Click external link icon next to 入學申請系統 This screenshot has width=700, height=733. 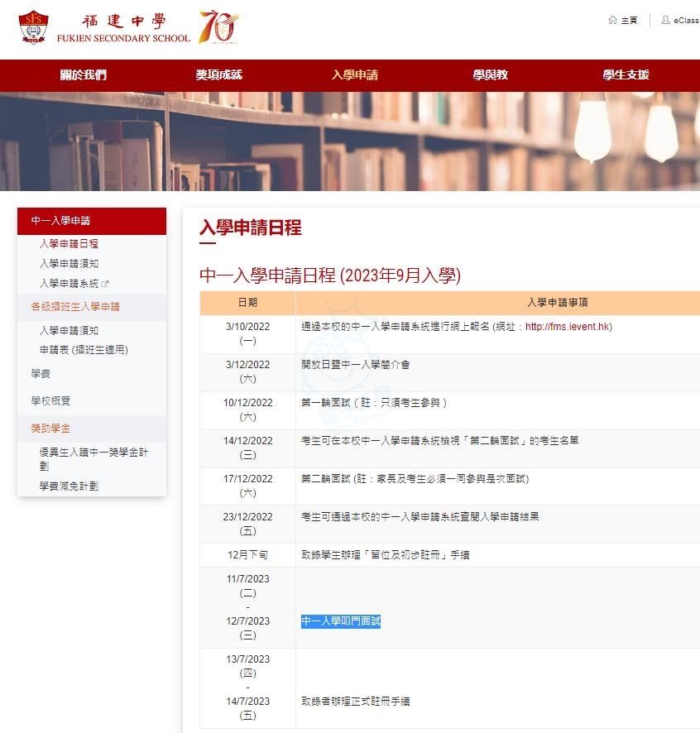pos(105,284)
